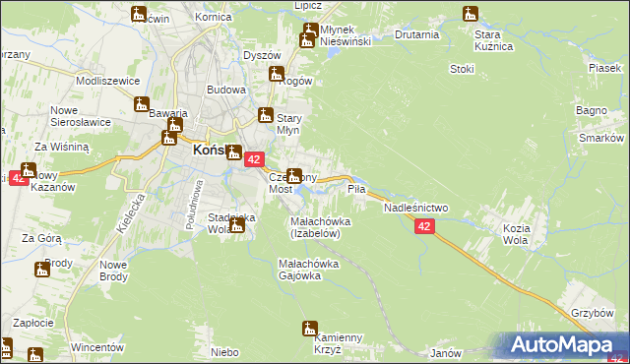
Task: Click the route 42 shield in Końskie
Action: click(254, 159)
